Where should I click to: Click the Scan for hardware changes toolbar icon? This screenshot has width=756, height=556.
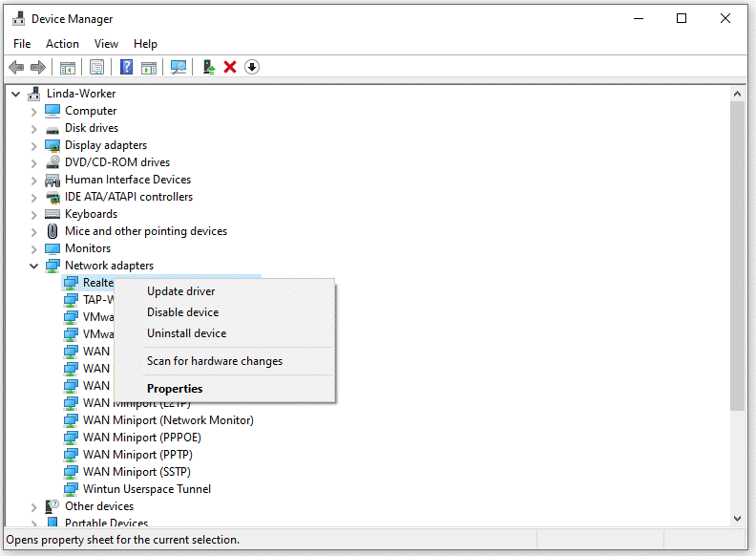tap(178, 67)
